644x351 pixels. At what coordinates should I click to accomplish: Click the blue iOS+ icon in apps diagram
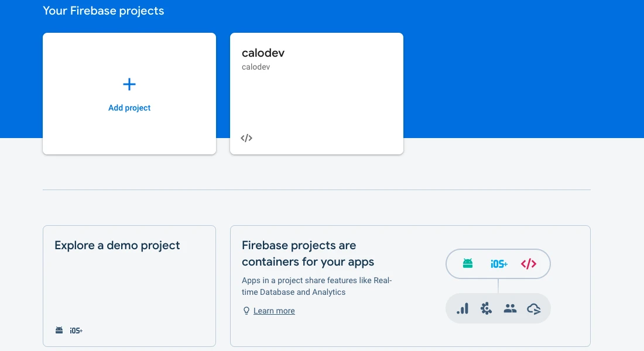click(x=499, y=264)
